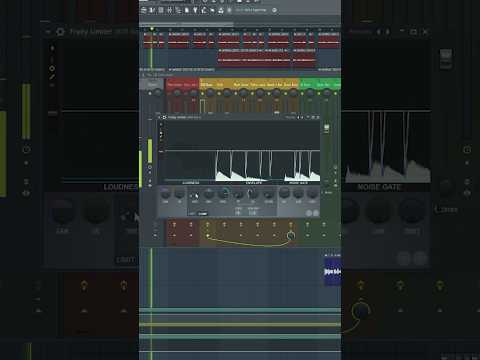Click the flip with spare state button
480x360 pixels.
(x=316, y=213)
